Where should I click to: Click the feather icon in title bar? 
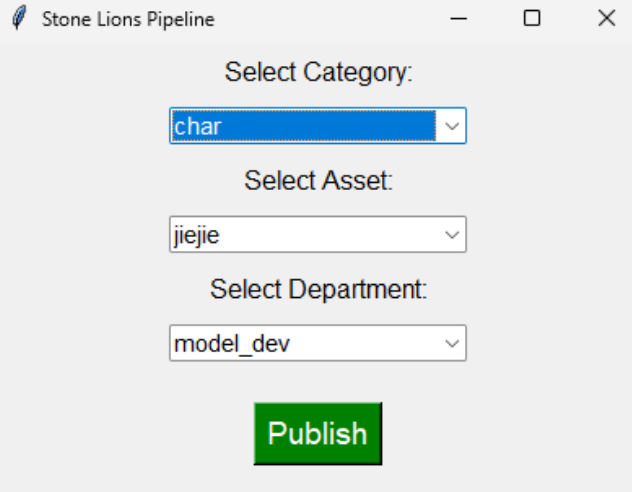coord(17,19)
